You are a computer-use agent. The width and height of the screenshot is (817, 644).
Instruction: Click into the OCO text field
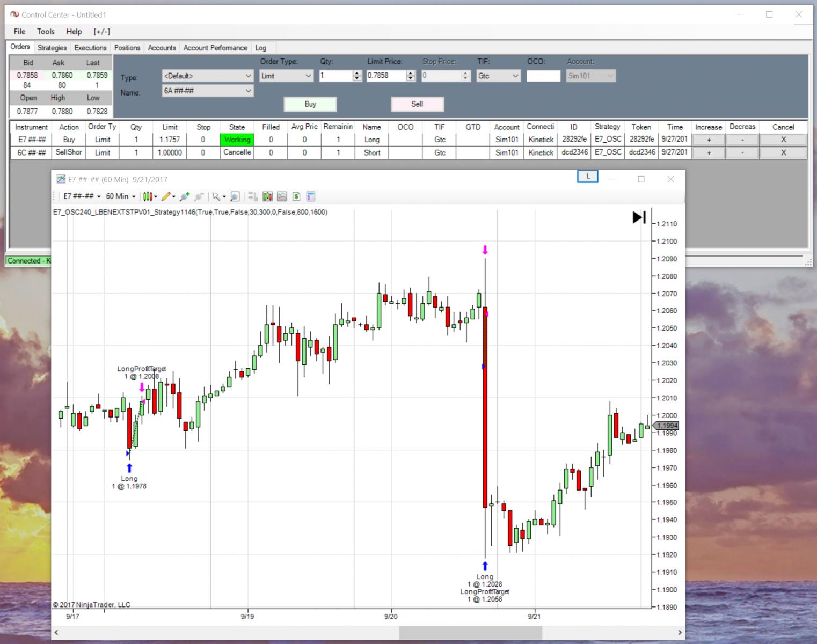pos(543,76)
